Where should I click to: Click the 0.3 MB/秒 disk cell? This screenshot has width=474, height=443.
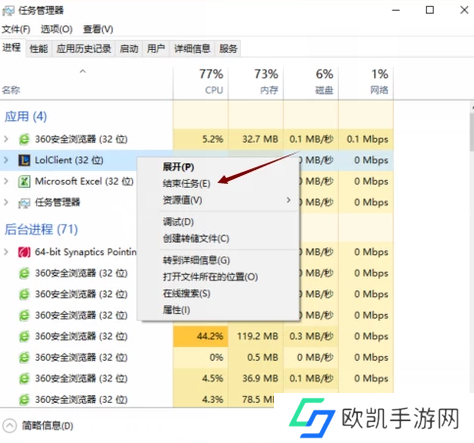pos(311,336)
